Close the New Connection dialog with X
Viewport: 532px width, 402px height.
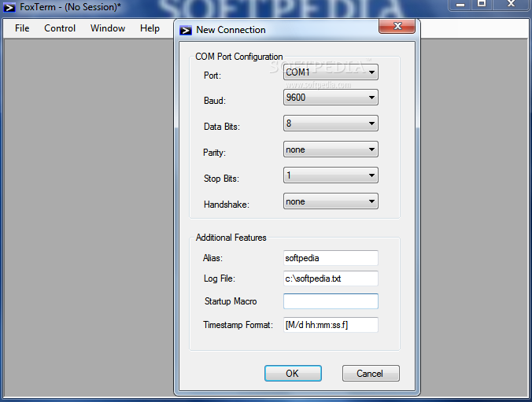coord(397,26)
